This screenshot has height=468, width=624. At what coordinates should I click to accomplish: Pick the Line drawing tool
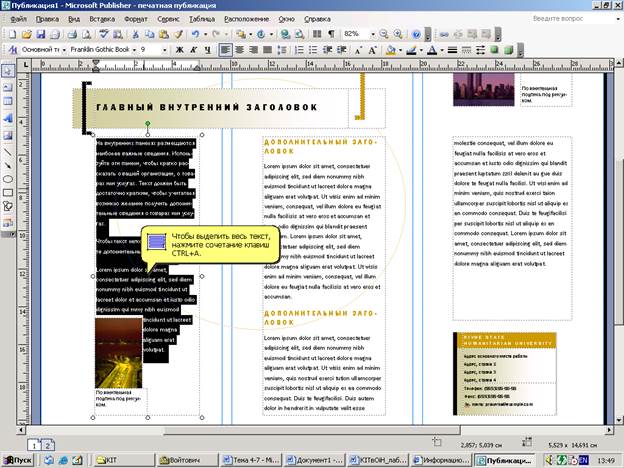click(x=8, y=151)
